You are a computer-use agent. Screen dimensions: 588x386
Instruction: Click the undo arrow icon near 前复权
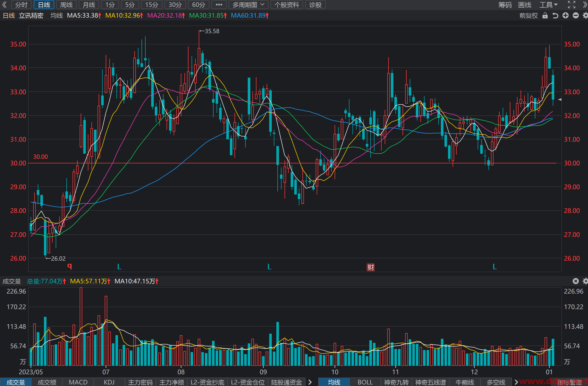pos(555,16)
